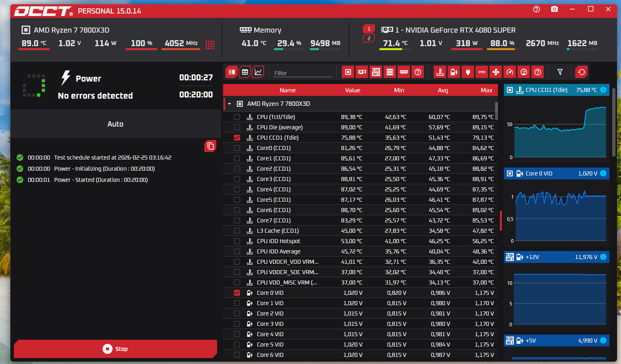Enable graph for Core3 (CCD1)
This screenshot has width=621, height=364.
[237, 179]
